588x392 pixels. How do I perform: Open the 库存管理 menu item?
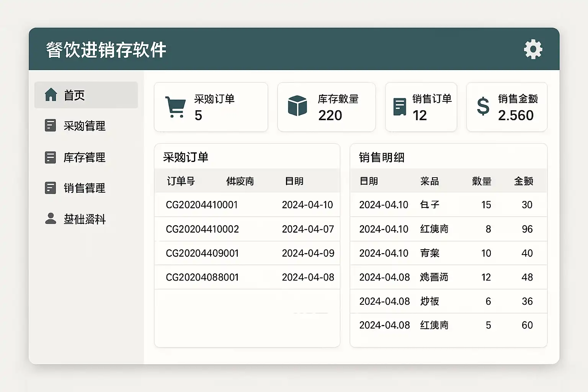pos(84,157)
